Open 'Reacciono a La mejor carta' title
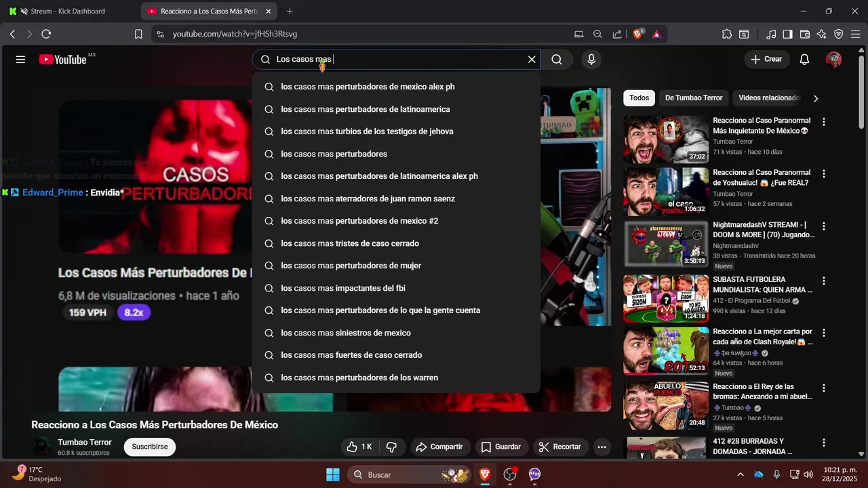868x488 pixels. 762,337
